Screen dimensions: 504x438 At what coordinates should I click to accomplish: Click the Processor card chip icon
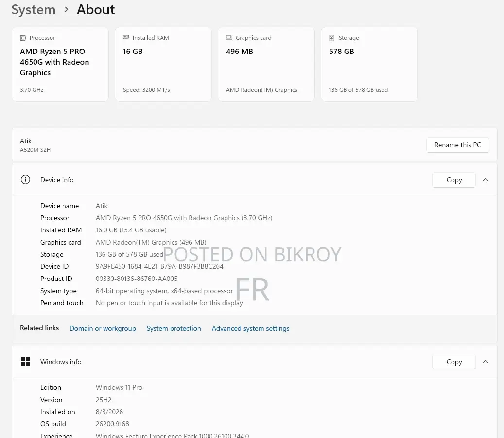coord(23,38)
